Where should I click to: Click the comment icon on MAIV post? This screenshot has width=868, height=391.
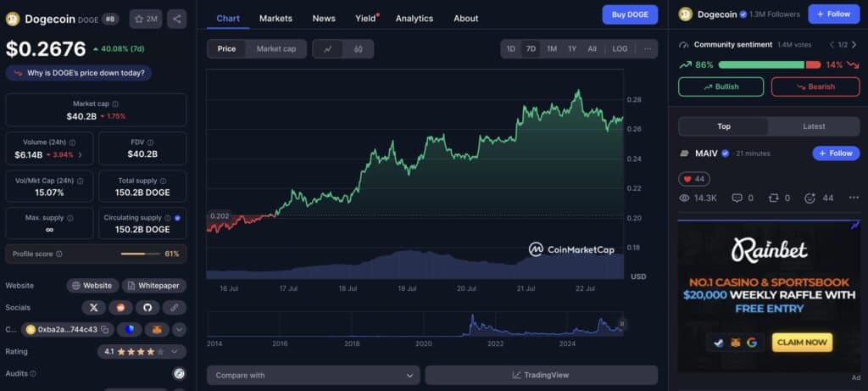[x=737, y=198]
